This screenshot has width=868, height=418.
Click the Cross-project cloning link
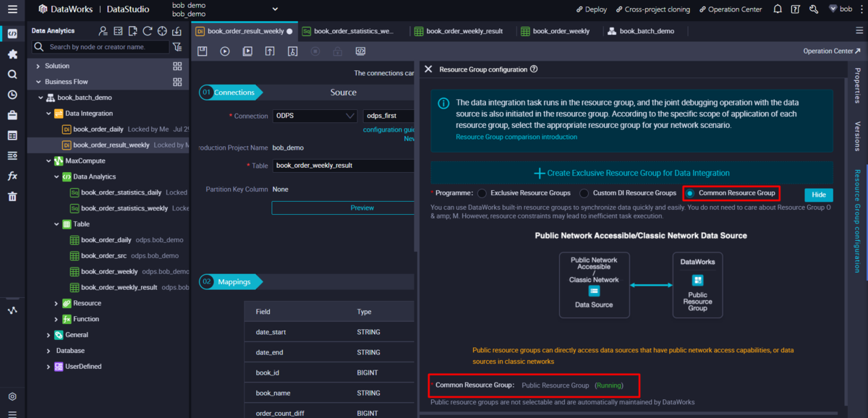click(x=652, y=9)
